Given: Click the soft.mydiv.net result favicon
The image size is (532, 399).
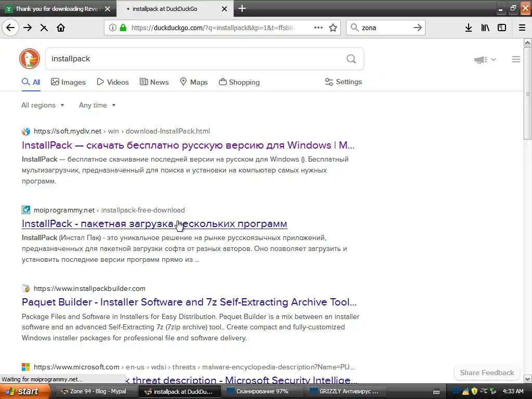Looking at the screenshot, I should click(26, 131).
